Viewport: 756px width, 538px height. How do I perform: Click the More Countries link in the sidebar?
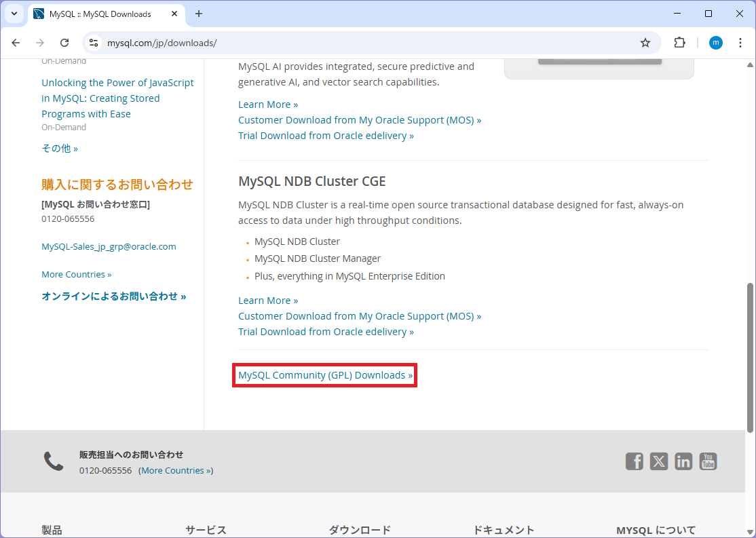click(x=76, y=274)
